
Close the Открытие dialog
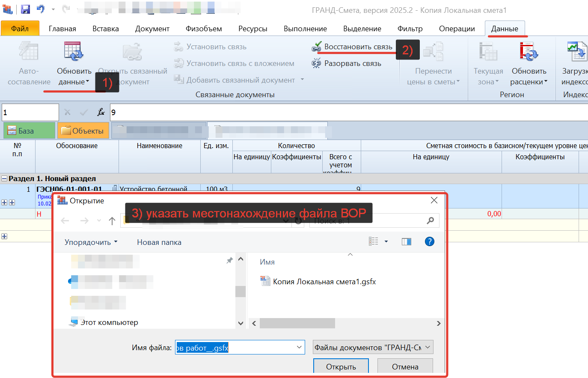click(x=434, y=200)
